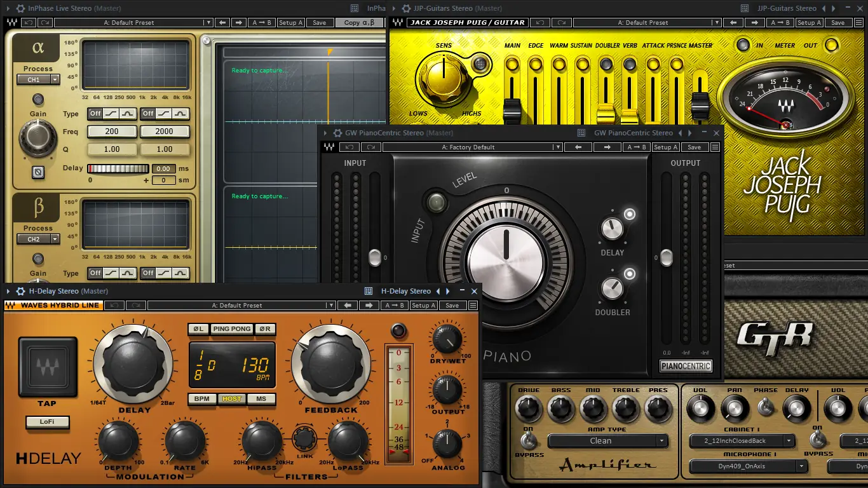Select shelf filter type for alpha band one
This screenshot has height=488, width=868.
click(111, 114)
